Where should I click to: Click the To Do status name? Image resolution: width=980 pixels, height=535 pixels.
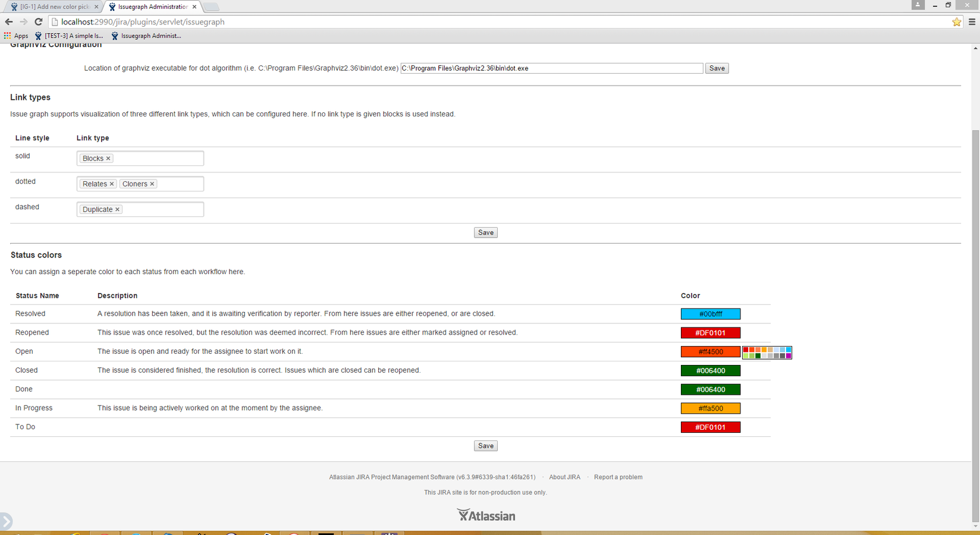(x=25, y=427)
